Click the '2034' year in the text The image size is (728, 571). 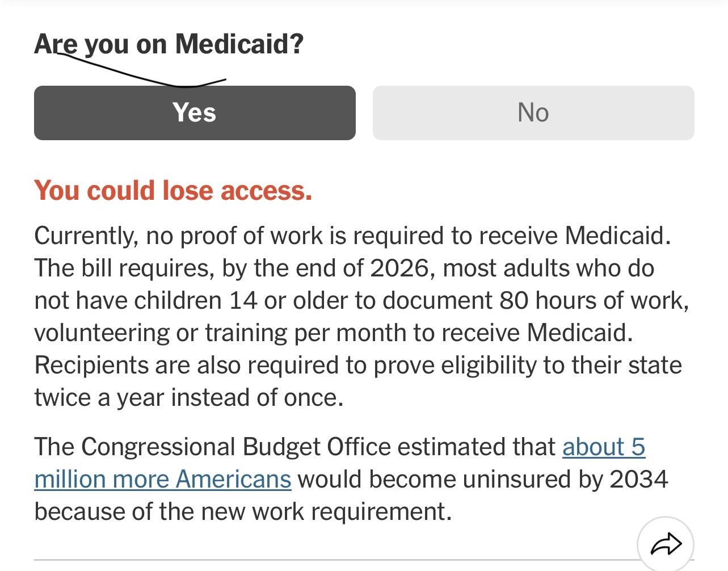pos(639,479)
